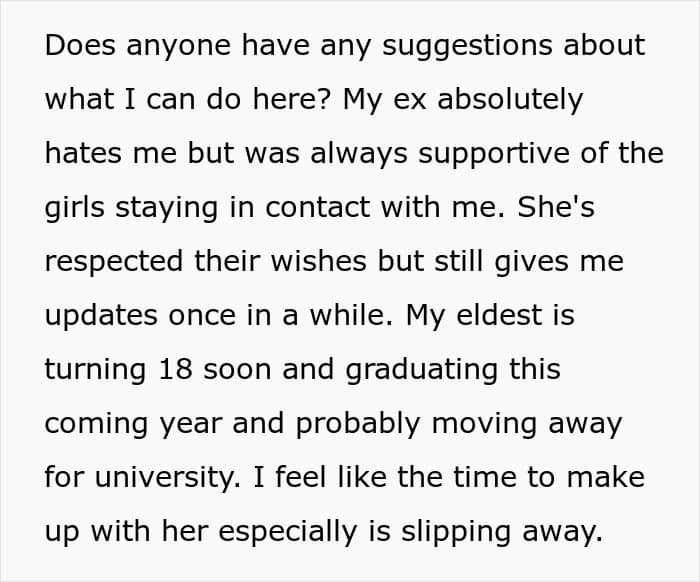700x582 pixels.
Task: Click the word 'university.' in ninth line
Action: [x=168, y=478]
